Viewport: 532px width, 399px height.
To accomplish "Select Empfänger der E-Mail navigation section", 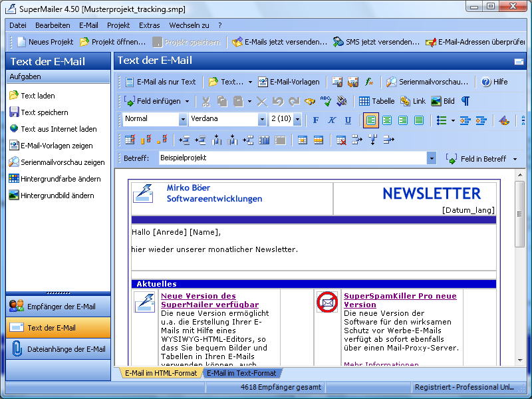I will click(x=58, y=307).
